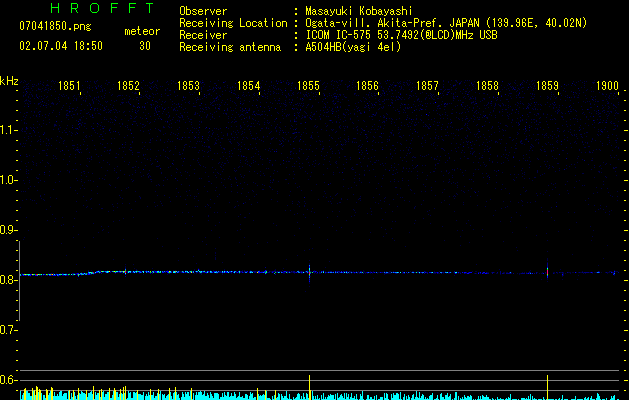629x400 pixels.
Task: Click the 1900 time axis label
Action: tap(607, 86)
